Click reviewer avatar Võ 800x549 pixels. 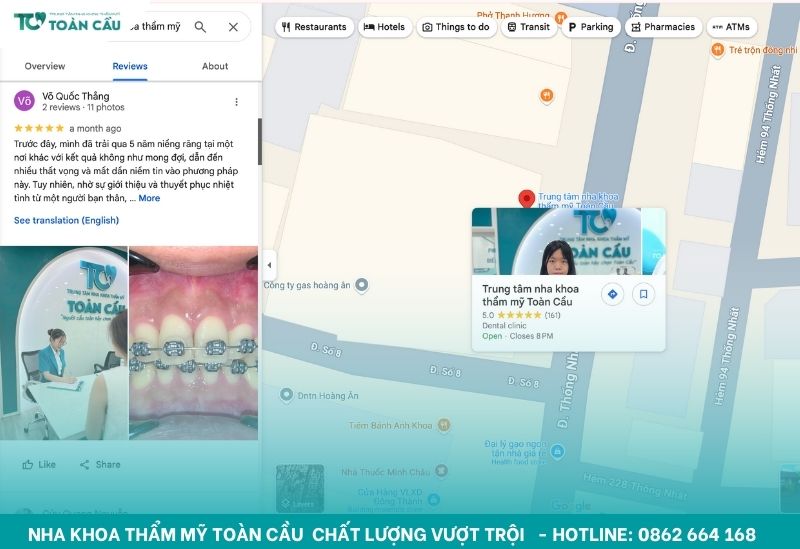24,101
